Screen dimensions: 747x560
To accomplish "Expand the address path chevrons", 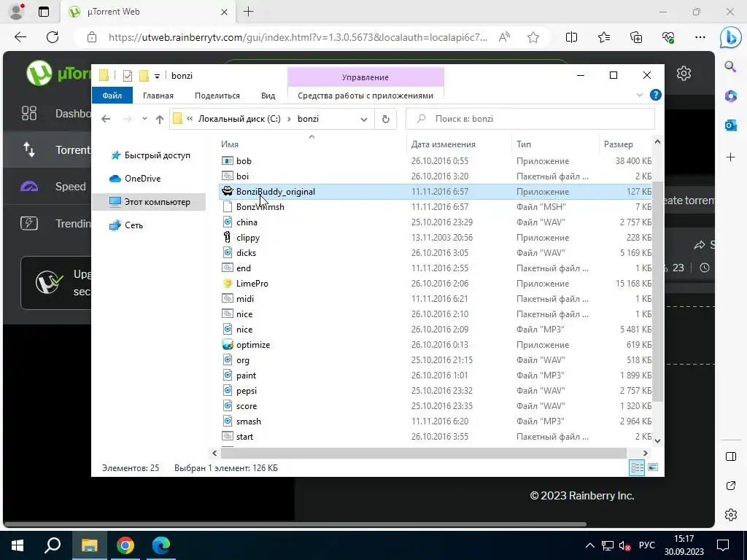I will pos(190,119).
